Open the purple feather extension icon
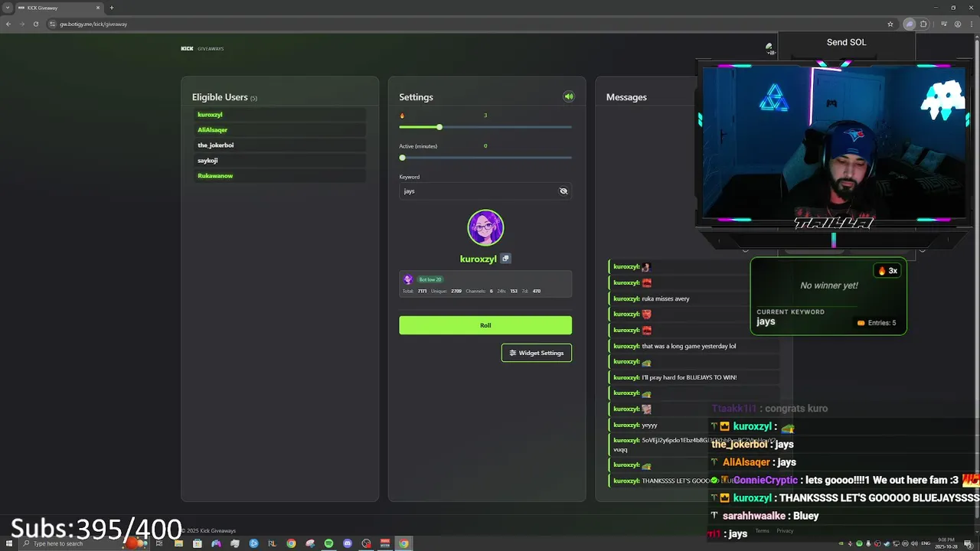 point(910,24)
